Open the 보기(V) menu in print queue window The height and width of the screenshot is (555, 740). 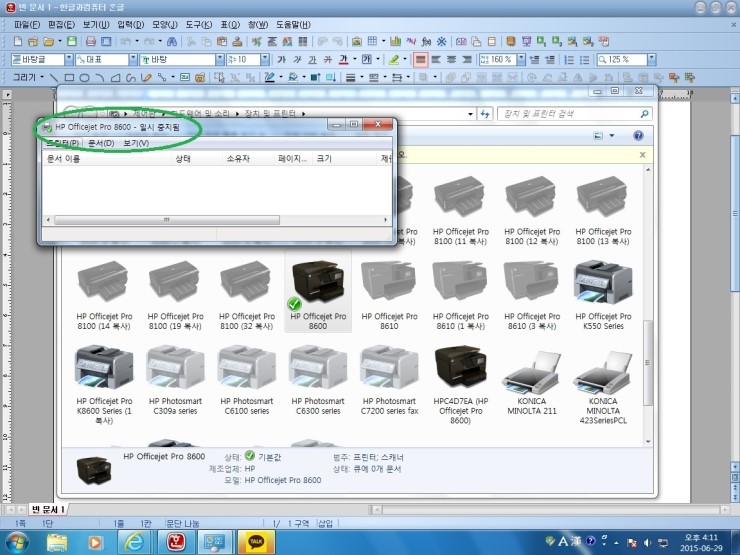tap(136, 144)
